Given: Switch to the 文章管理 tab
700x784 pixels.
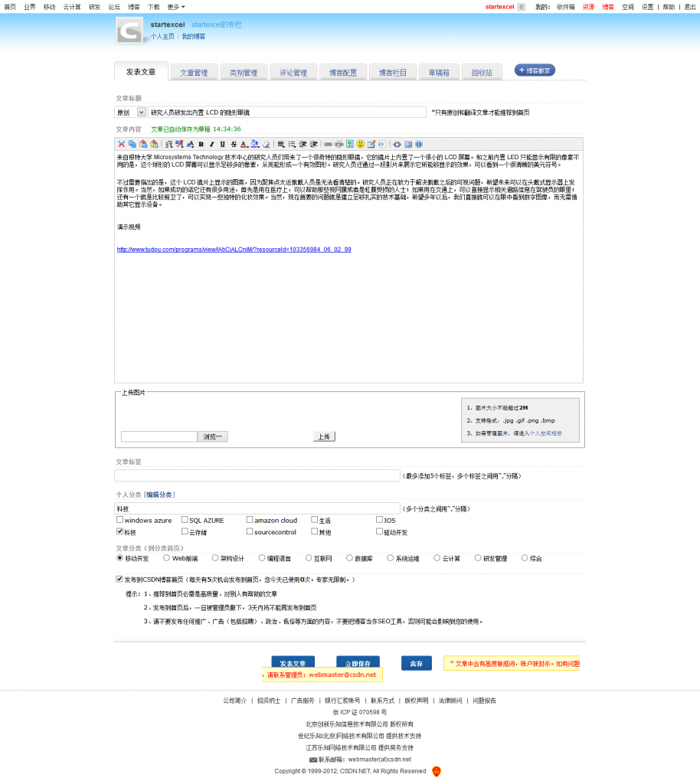Looking at the screenshot, I should [x=194, y=73].
